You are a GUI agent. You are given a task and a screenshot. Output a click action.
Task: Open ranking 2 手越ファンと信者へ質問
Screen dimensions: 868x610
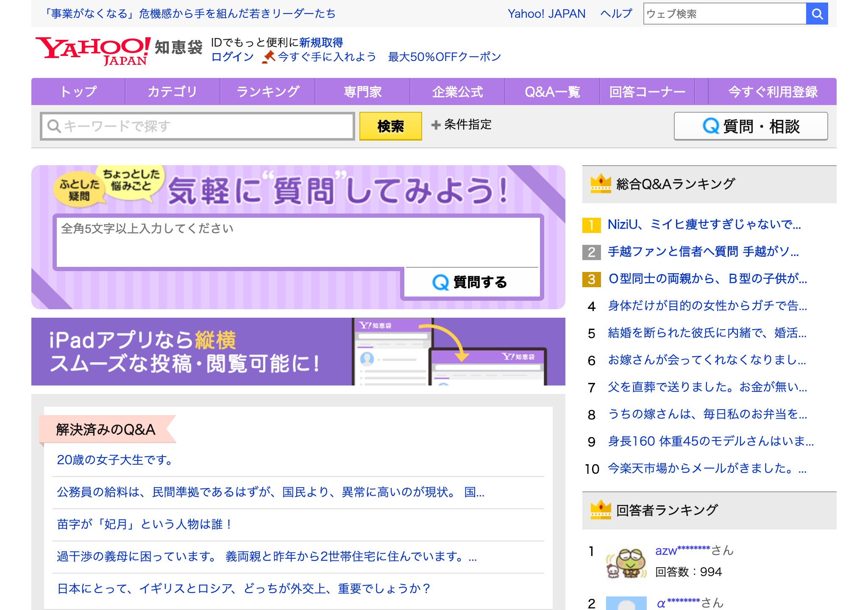tap(703, 252)
